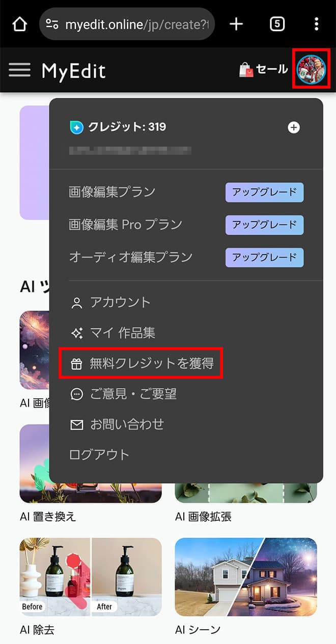The width and height of the screenshot is (336, 644).
Task: Open the hamburger navigation menu
Action: click(x=19, y=70)
